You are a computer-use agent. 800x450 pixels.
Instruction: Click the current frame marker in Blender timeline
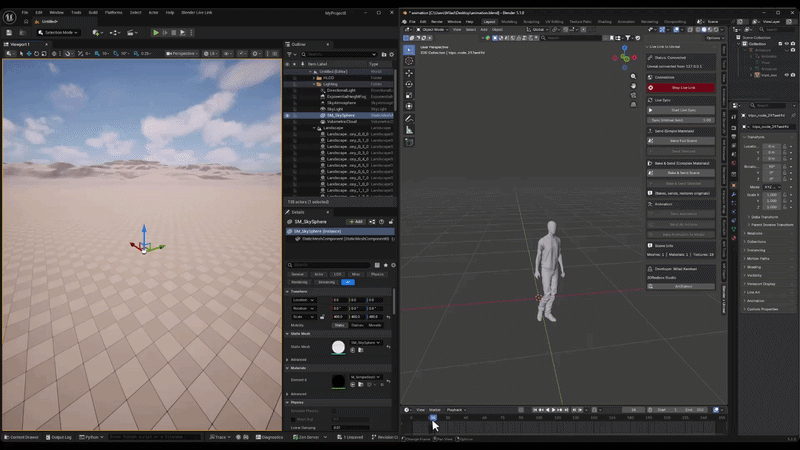click(433, 417)
